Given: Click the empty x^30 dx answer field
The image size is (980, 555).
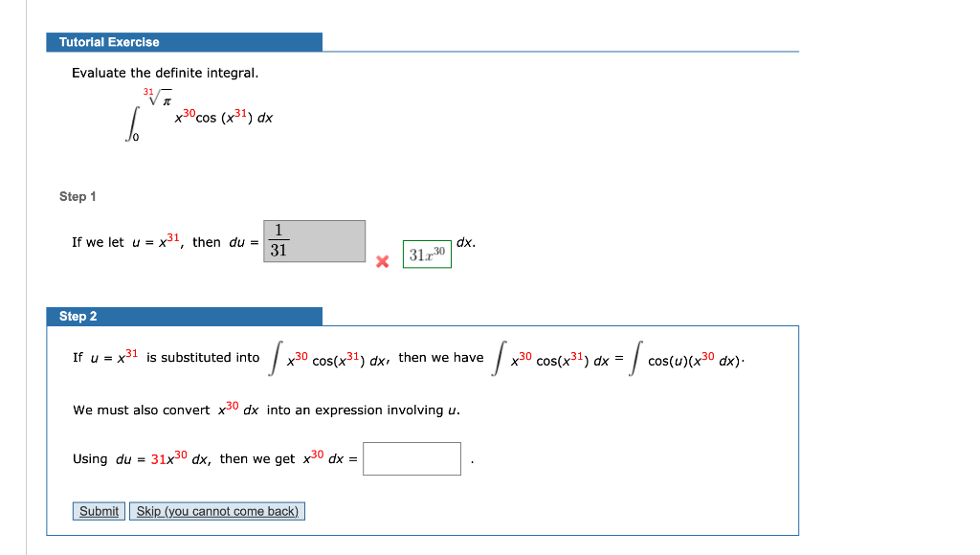Looking at the screenshot, I should pyautogui.click(x=412, y=458).
